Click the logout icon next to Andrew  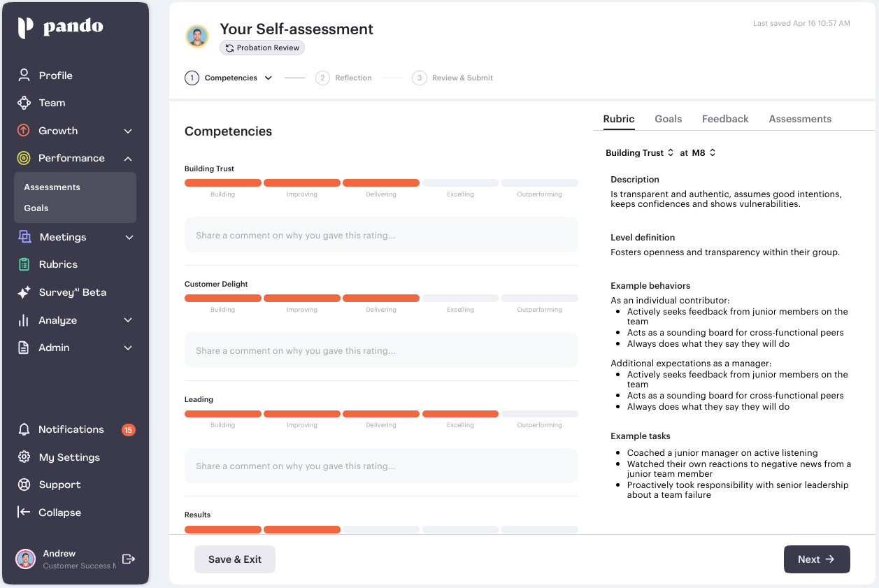129,559
